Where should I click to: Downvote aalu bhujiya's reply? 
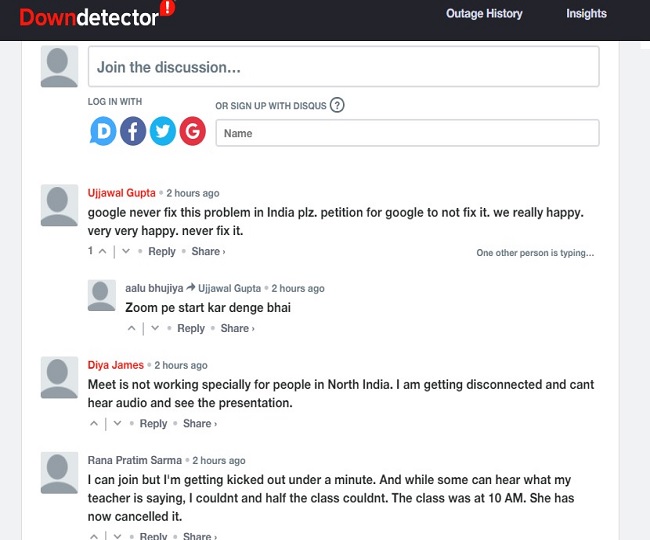coord(155,328)
